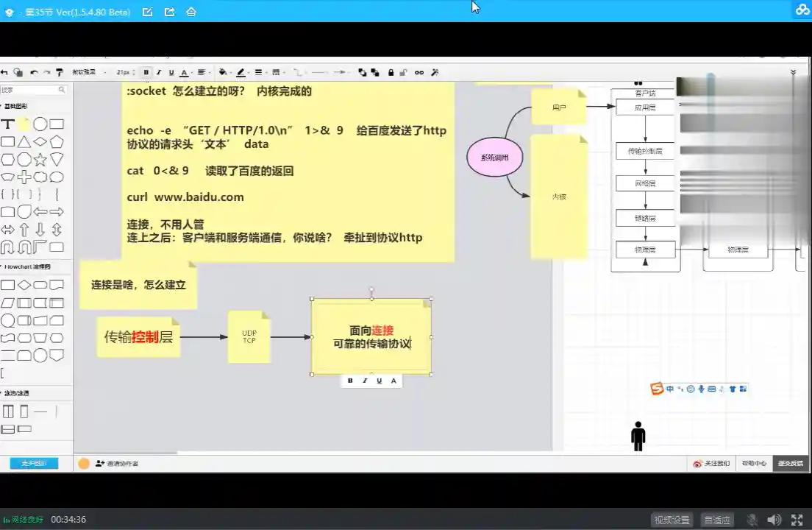Click the redo arrow in the toolbar
812x530 pixels.
pyautogui.click(x=46, y=73)
